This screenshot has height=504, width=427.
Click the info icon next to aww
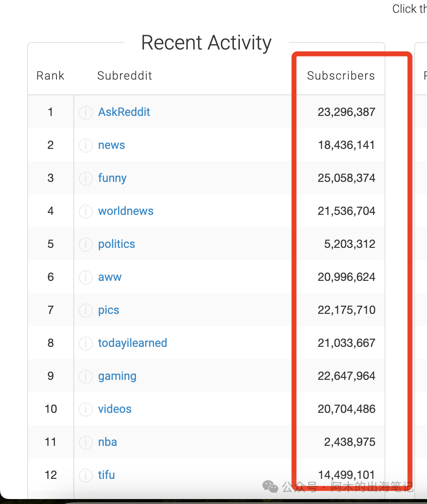coord(86,277)
